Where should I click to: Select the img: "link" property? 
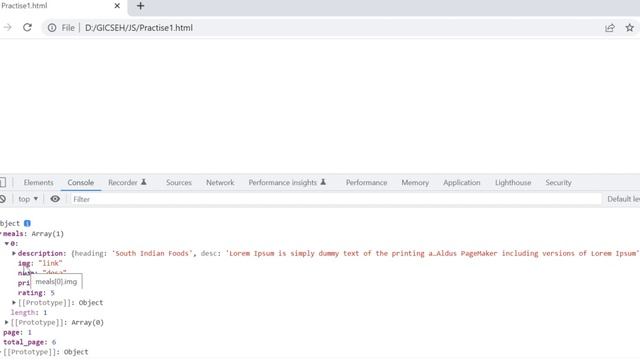pos(40,263)
